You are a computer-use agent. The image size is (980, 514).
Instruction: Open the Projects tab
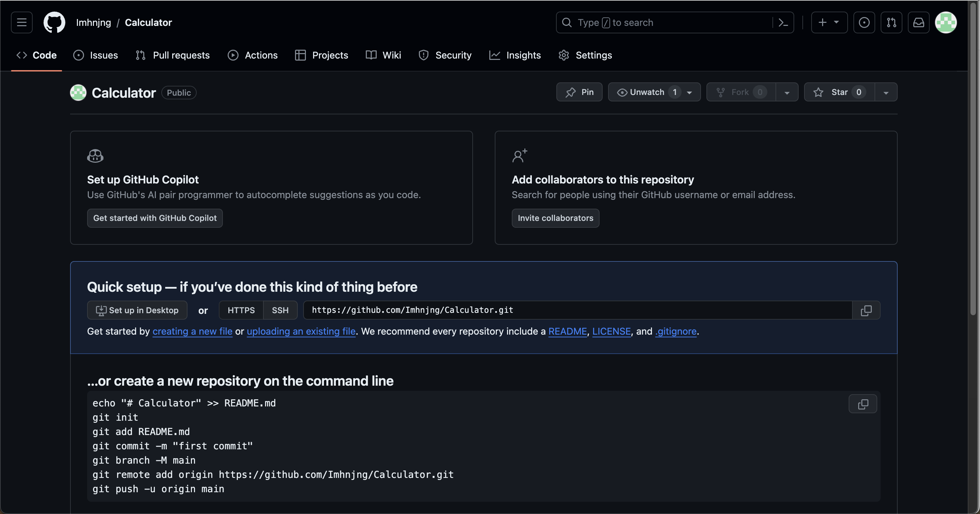coord(322,55)
